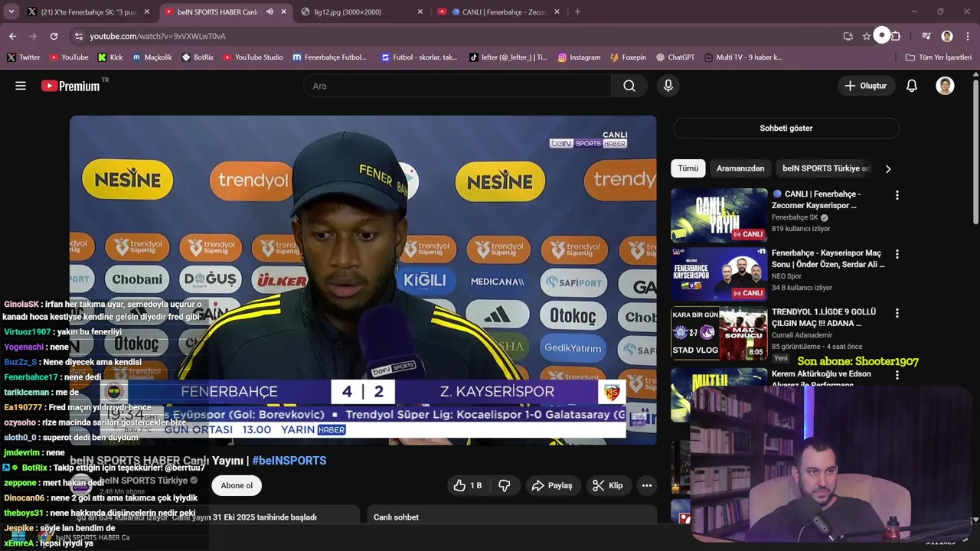
Task: Open YouTube Studio bookmark
Action: pos(253,57)
